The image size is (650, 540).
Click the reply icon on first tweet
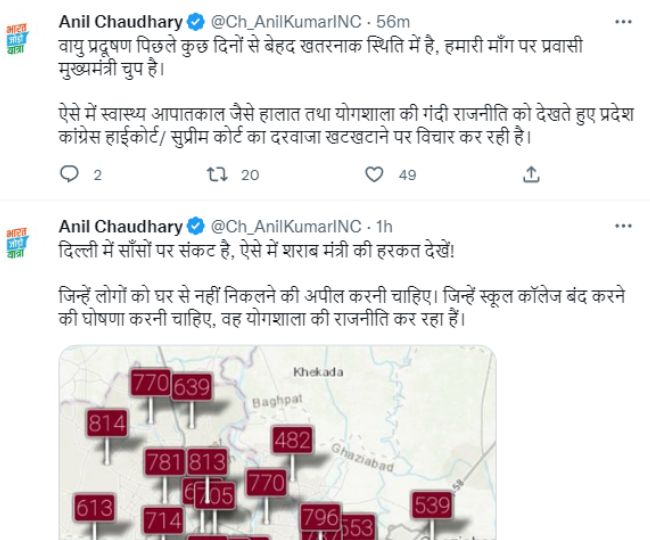tap(69, 174)
